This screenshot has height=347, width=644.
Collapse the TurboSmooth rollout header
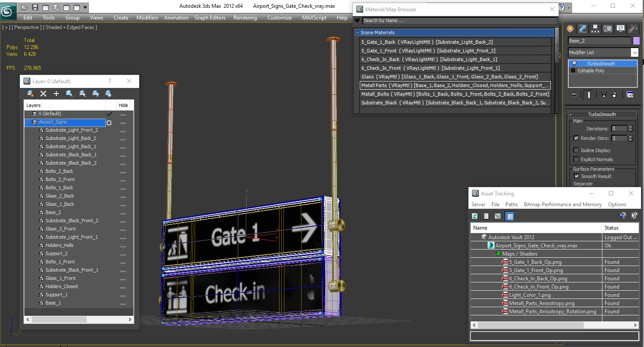pos(602,114)
